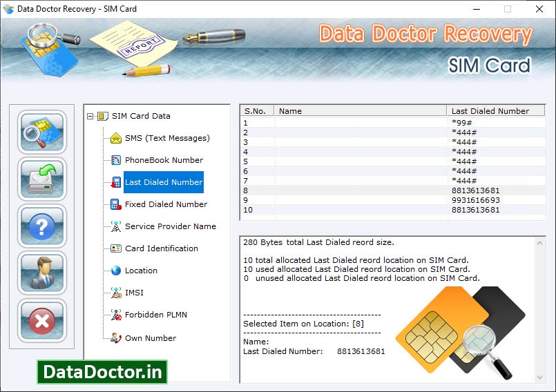Sort by Last Dialed Number column header
Screen dimensions: 556x392
coord(496,111)
